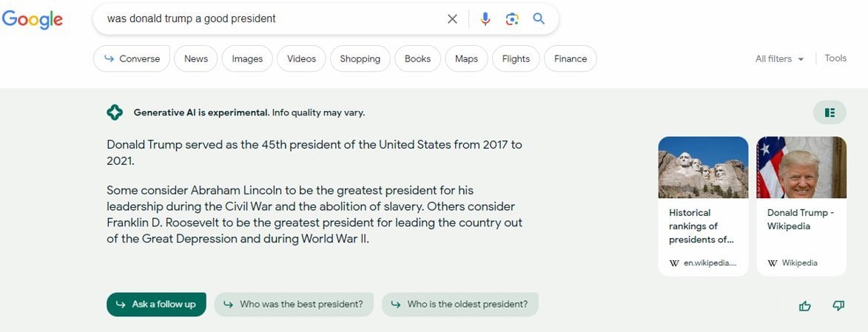868x332 pixels.
Task: Open Google Lens image search icon
Action: (512, 18)
